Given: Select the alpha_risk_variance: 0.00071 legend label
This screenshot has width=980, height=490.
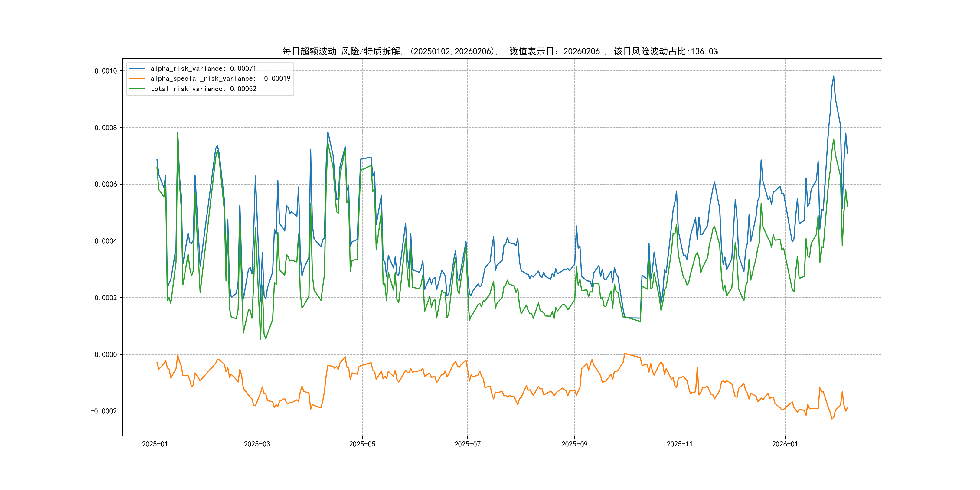Looking at the screenshot, I should click(203, 68).
